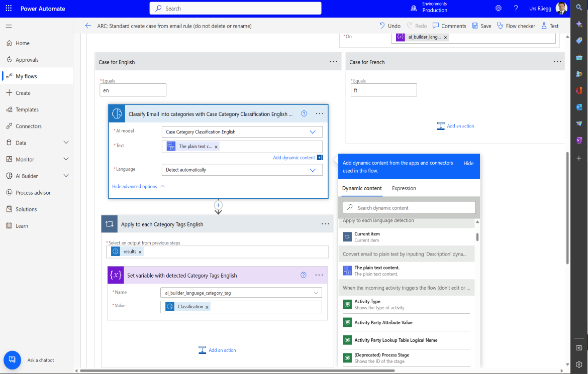Collapse the left navigation hamburger menu
Viewport: 588px width, 374px height.
[9, 26]
